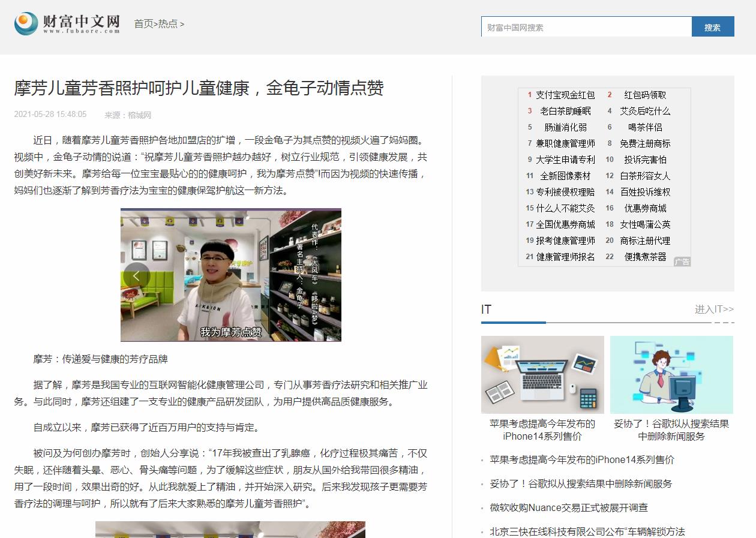756x538 pixels.
Task: Open the 红包码领取 ad link
Action: tap(645, 95)
